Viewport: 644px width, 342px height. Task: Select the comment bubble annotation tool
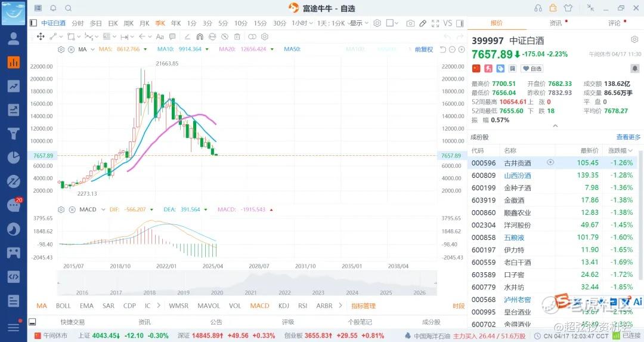click(172, 36)
